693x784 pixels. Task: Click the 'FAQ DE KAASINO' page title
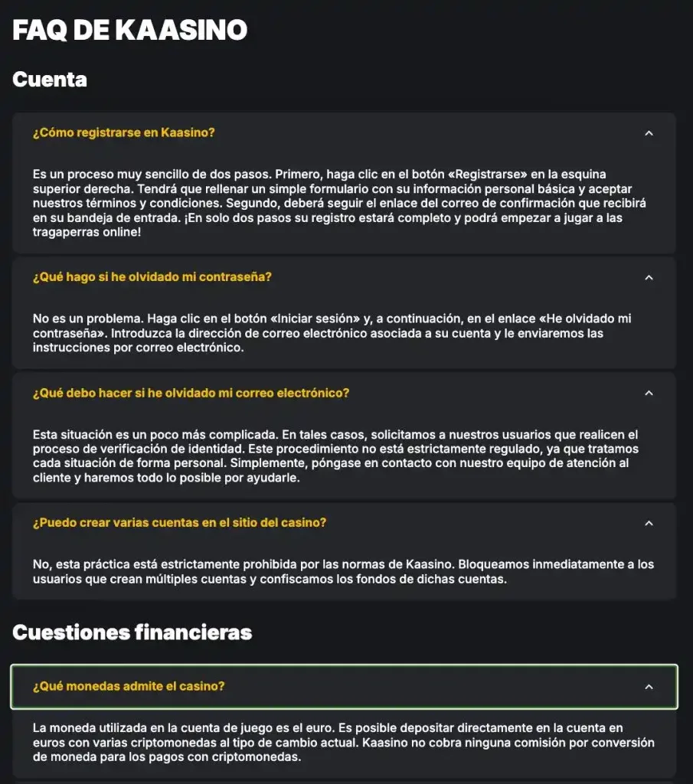pyautogui.click(x=130, y=31)
